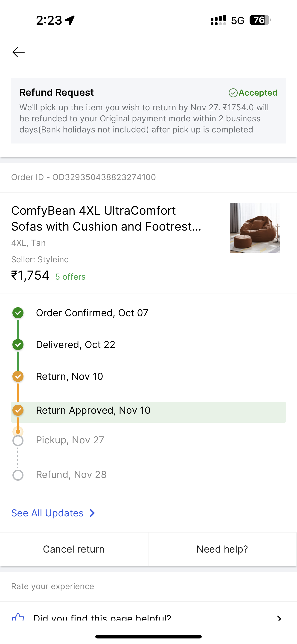Open the ComfyBean 4XL product title

click(106, 219)
